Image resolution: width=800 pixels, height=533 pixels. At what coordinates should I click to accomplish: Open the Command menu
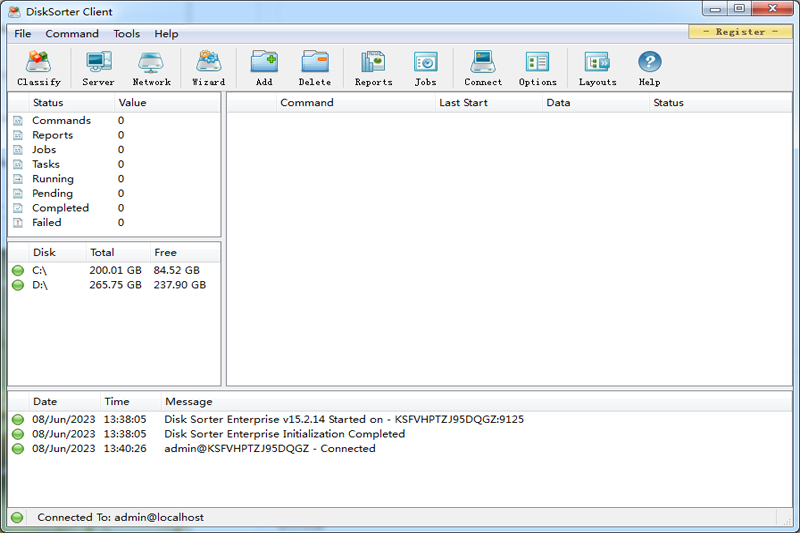tap(72, 34)
